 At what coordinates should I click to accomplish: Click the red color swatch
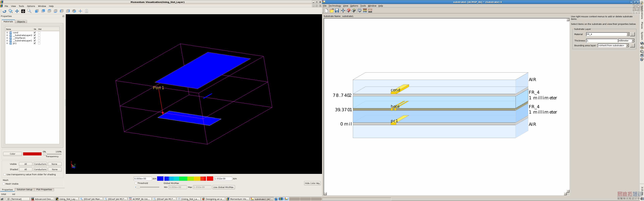[32, 154]
